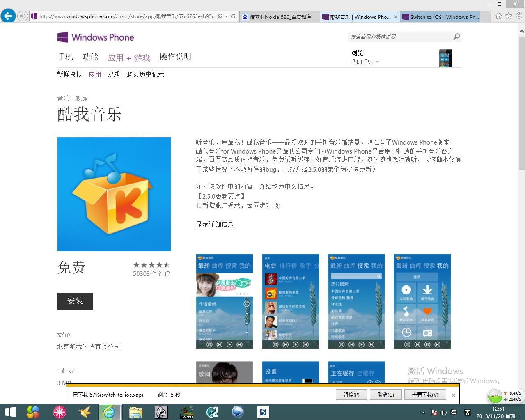Screen dimensions: 525x420
Task: Open the colorful balls taskbar icon
Action: (32, 412)
